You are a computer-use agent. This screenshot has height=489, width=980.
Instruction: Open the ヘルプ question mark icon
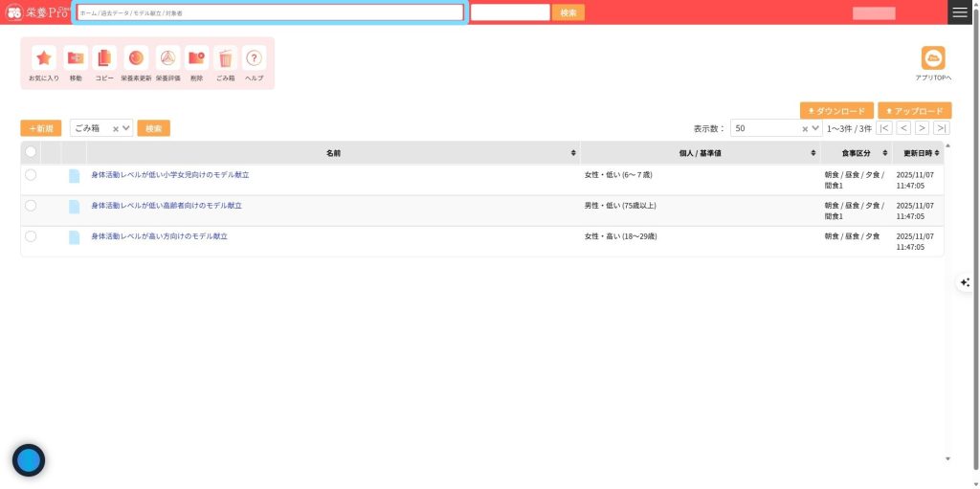[254, 58]
